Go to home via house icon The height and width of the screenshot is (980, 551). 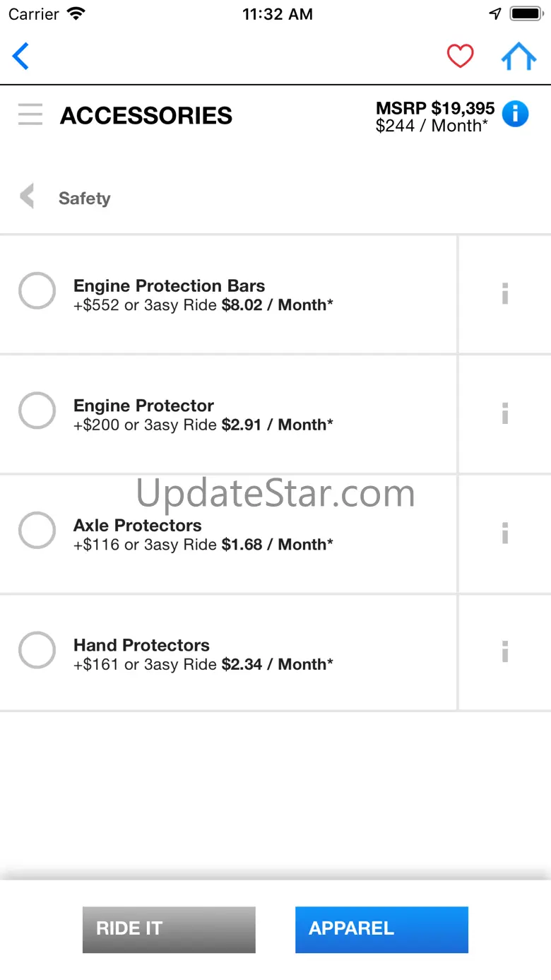tap(519, 57)
